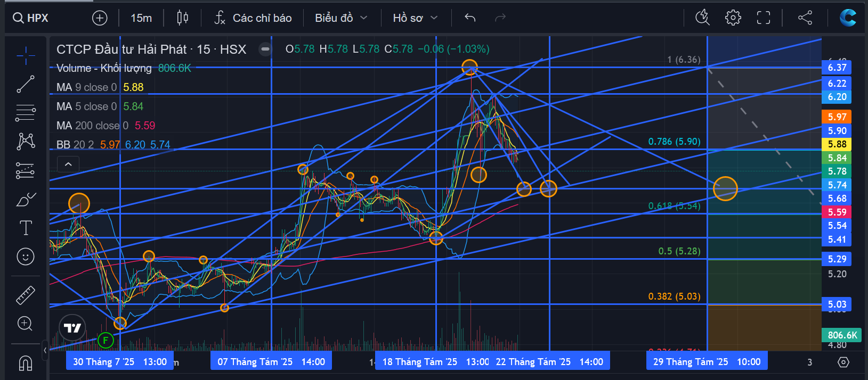Expand left drawing toolbar panel arrow

tap(45, 350)
